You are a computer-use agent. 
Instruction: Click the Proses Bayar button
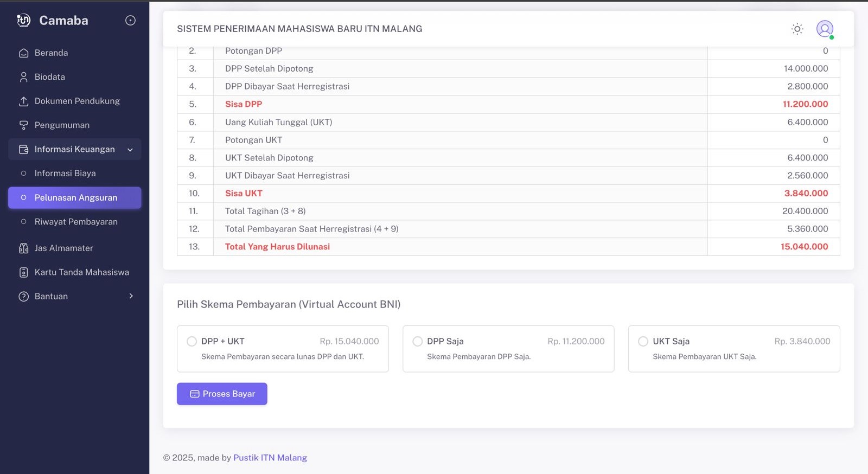coord(222,394)
